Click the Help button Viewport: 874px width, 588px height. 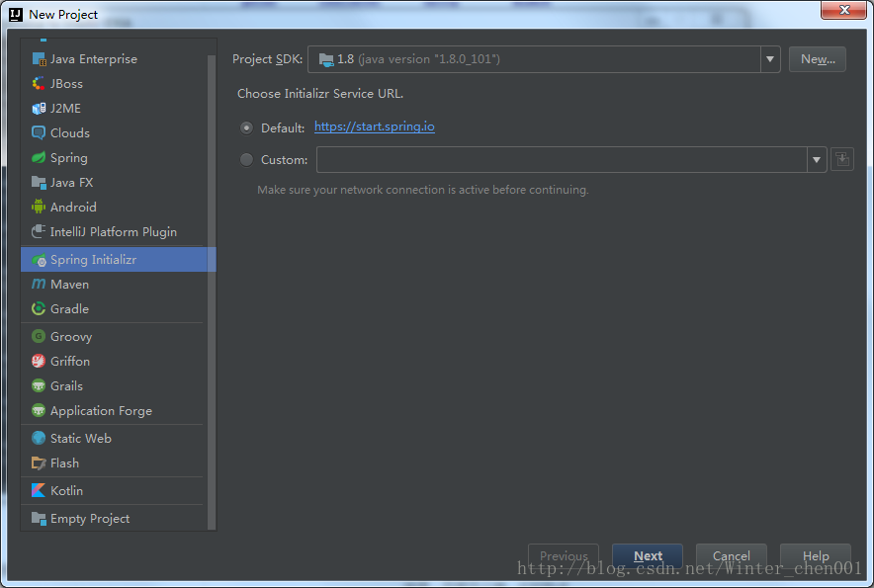click(x=816, y=555)
